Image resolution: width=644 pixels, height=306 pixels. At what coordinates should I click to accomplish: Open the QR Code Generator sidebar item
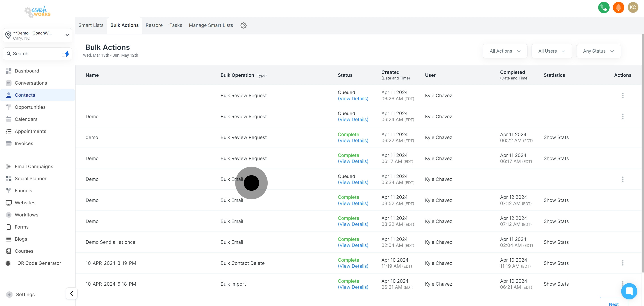39,263
